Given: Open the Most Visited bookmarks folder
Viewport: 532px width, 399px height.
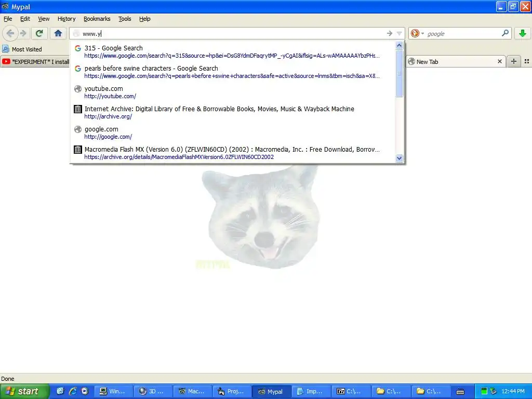Looking at the screenshot, I should tap(22, 49).
